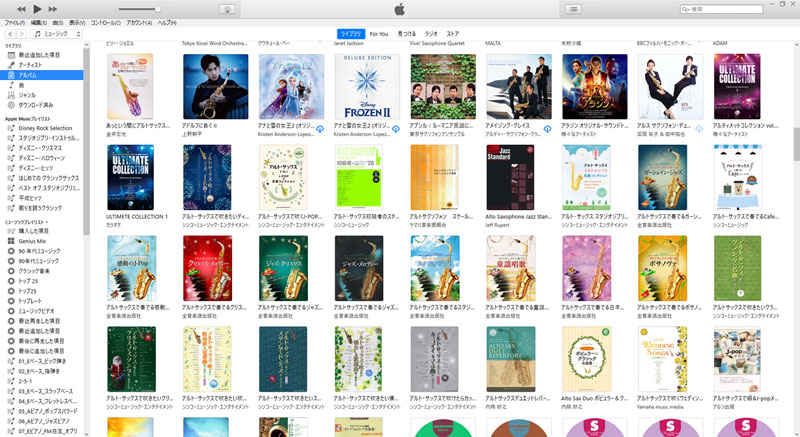The image size is (800, 437).
Task: Open the 表示 menu
Action: coord(78,23)
